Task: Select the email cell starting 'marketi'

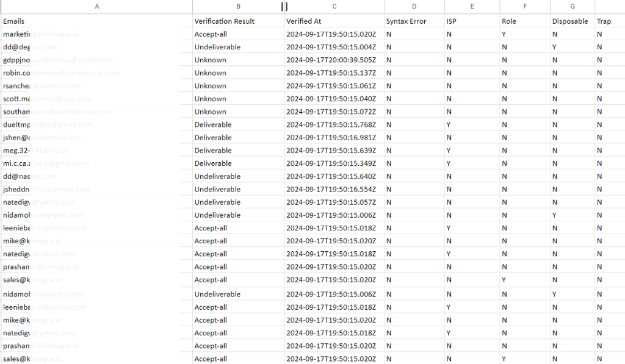Action: click(96, 34)
